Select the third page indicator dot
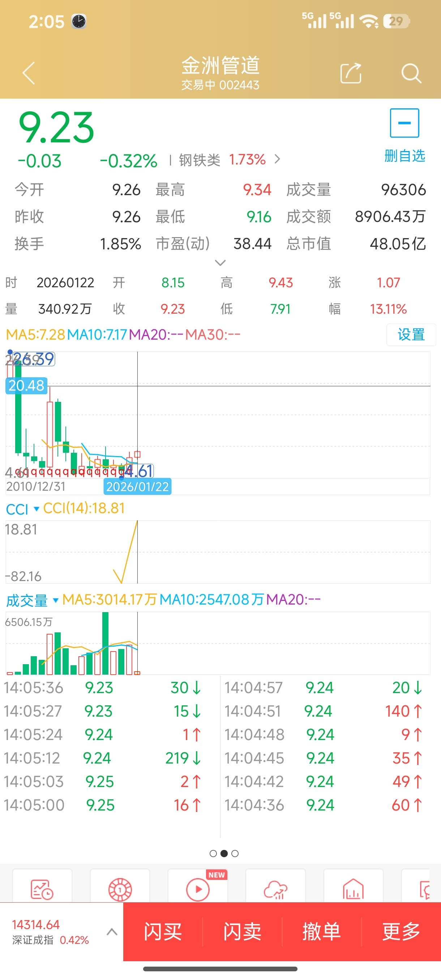 coord(235,853)
